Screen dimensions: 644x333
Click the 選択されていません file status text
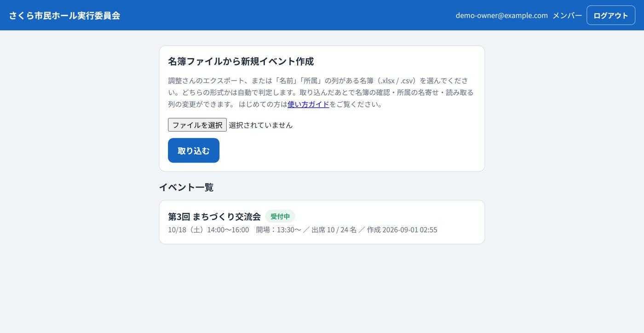click(260, 125)
